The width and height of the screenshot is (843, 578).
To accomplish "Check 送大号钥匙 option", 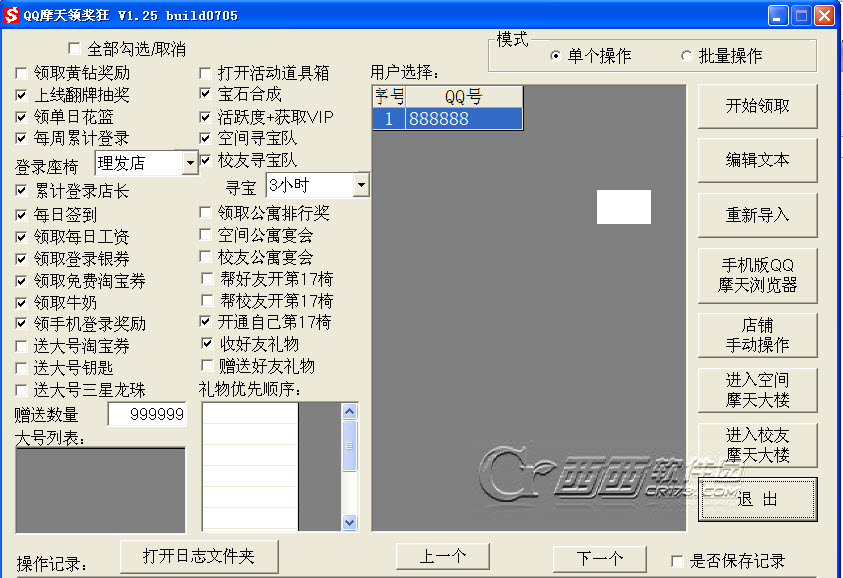I will pos(22,368).
